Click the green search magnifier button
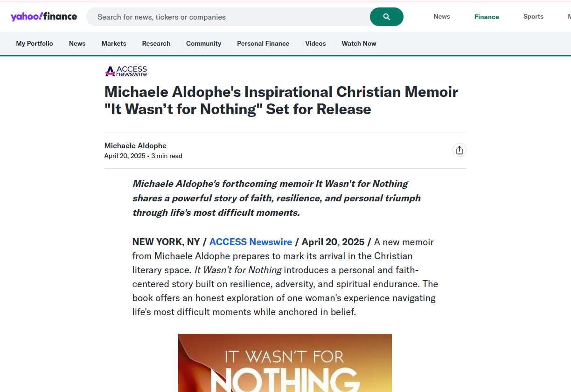 [x=386, y=17]
